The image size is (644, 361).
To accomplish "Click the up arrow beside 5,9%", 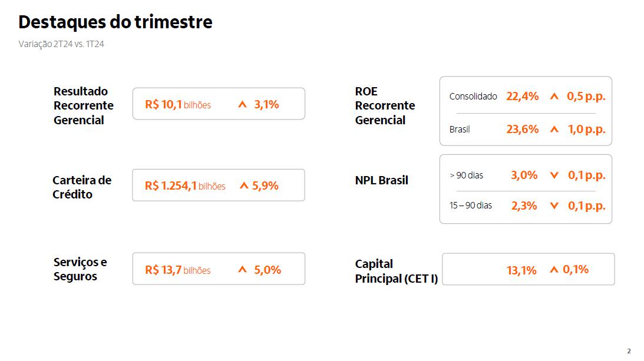I will (244, 186).
